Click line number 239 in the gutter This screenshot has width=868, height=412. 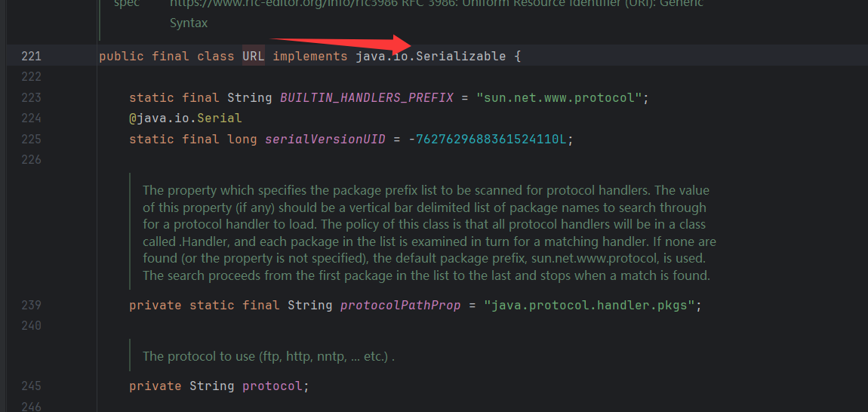point(32,305)
